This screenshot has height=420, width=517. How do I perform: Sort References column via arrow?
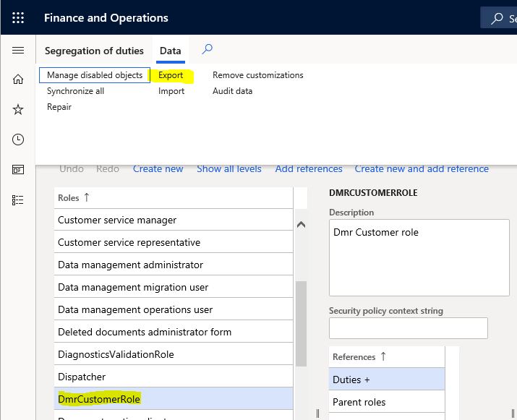383,356
